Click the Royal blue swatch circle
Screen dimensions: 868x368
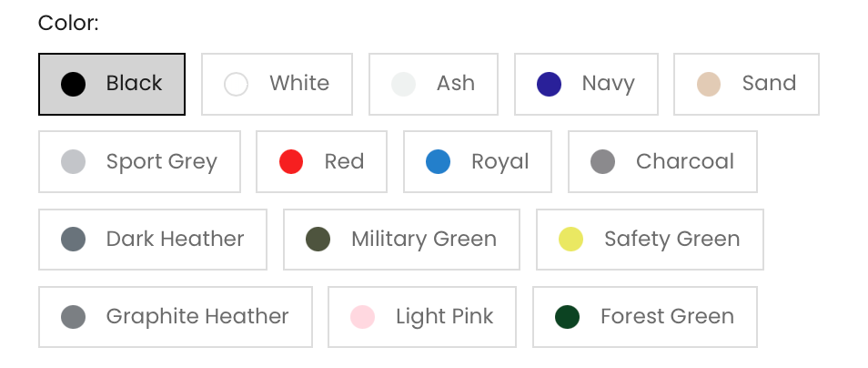pos(439,162)
